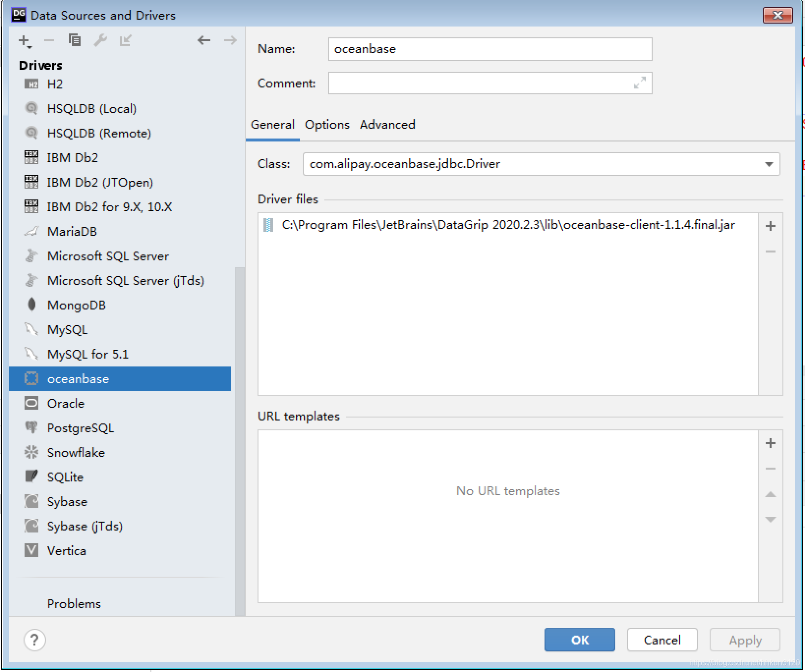Select the oceanbase driver
Viewport: 805px width, 672px height.
[x=120, y=379]
